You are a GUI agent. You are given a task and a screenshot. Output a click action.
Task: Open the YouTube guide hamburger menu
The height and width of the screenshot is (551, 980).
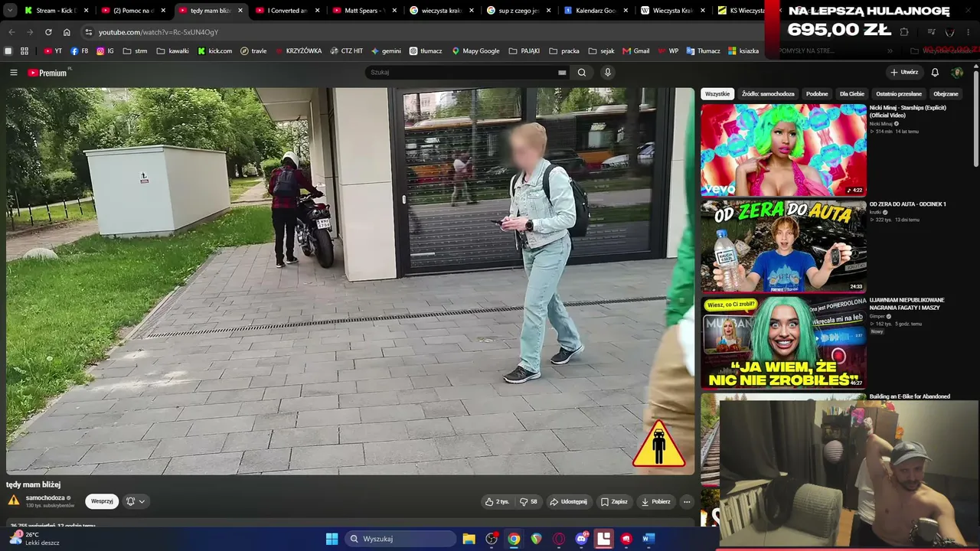pos(13,73)
